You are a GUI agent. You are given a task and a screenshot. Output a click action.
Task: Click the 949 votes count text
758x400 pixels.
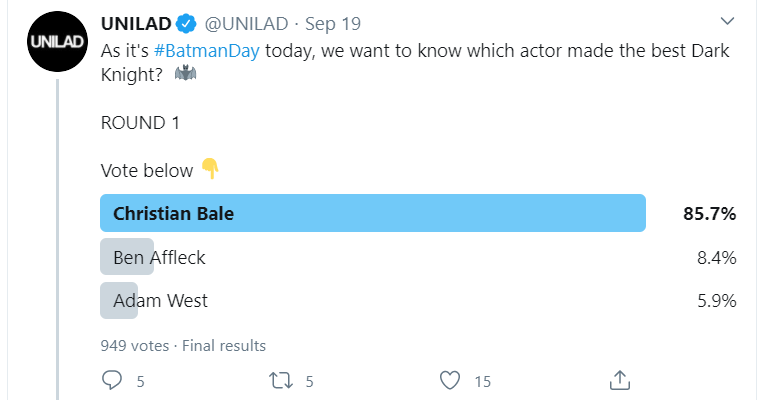pos(135,345)
